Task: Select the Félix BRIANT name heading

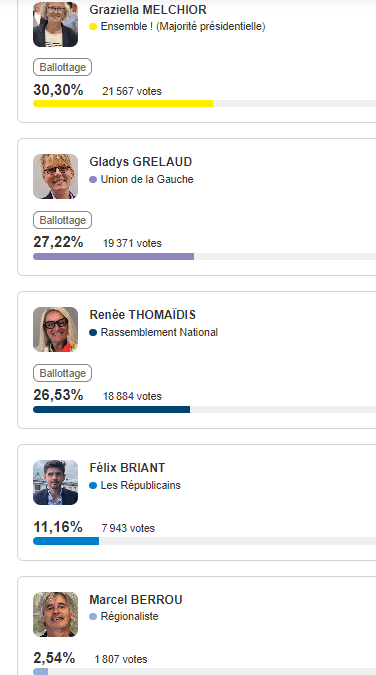Action: (x=127, y=468)
